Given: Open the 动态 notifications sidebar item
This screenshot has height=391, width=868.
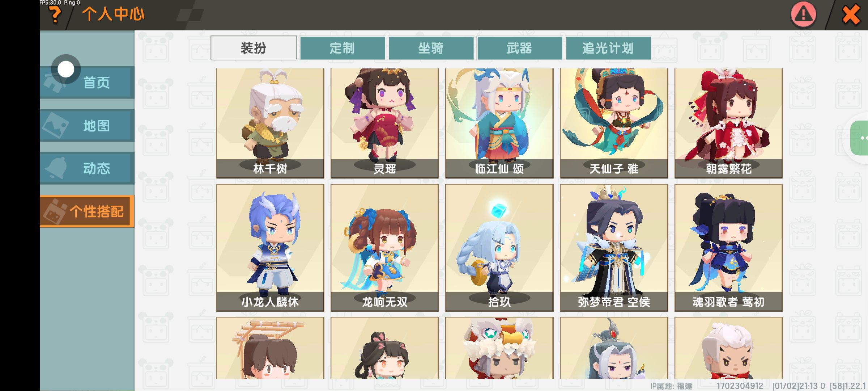Looking at the screenshot, I should point(87,168).
